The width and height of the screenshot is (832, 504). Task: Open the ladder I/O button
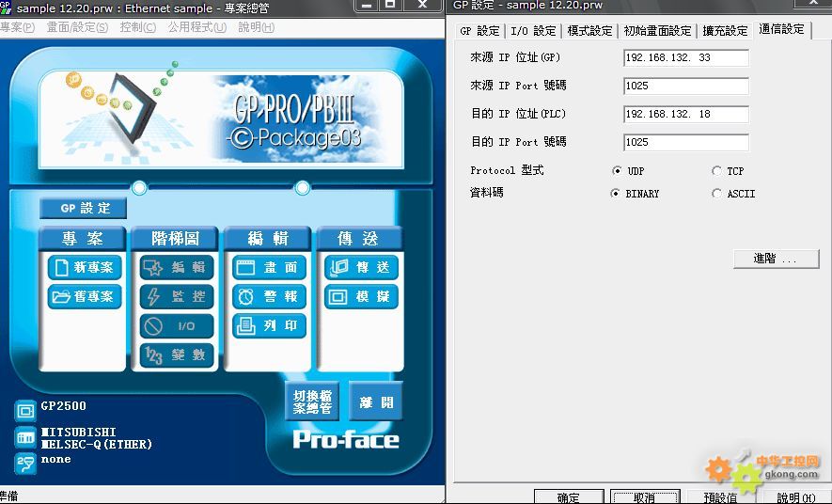(177, 325)
